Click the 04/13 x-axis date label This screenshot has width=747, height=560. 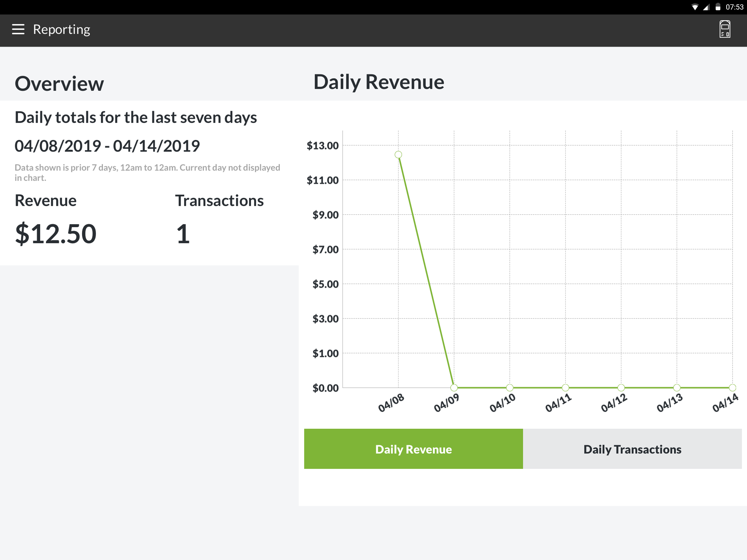pyautogui.click(x=670, y=402)
